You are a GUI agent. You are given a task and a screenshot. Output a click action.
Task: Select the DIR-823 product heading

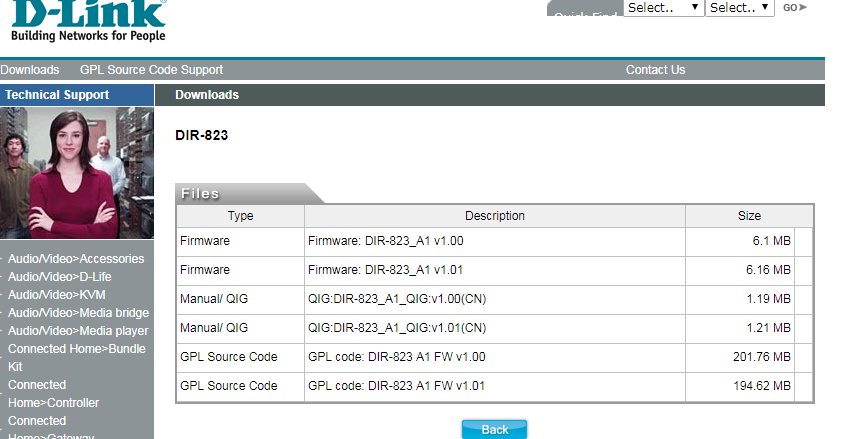[x=202, y=135]
